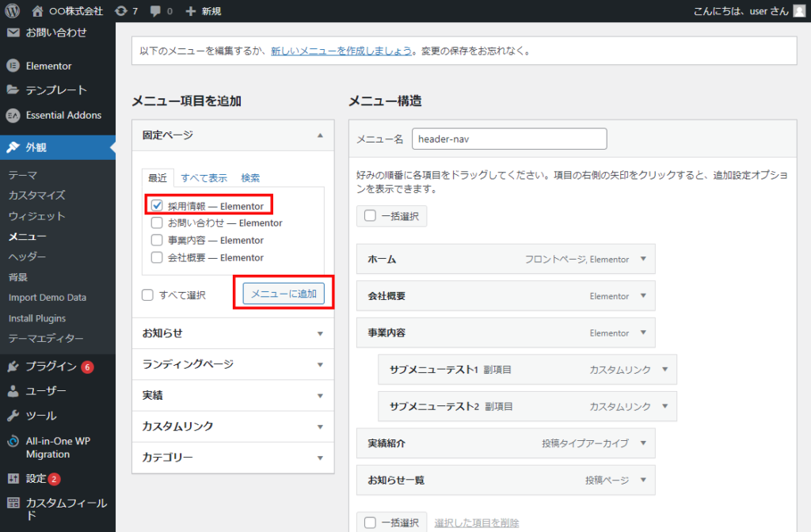Click user avatar in the admin bar
The image size is (811, 532).
pyautogui.click(x=799, y=11)
